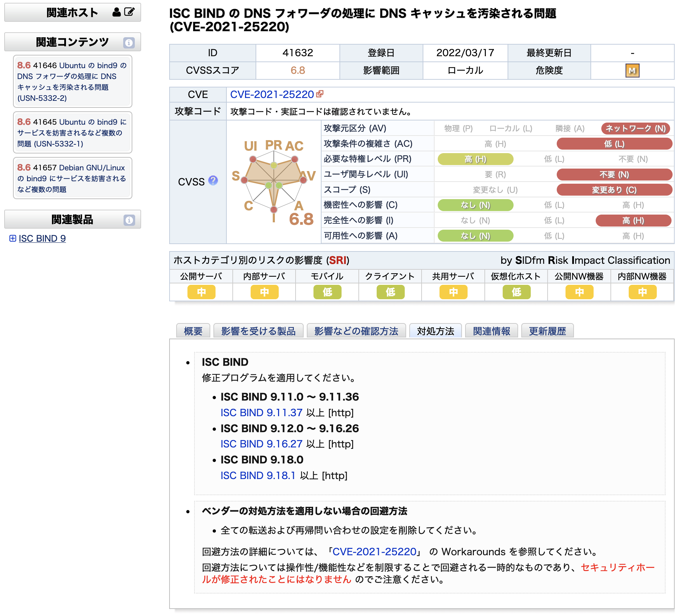Viewport: 681px width, 616px height.
Task: Switch to the 影響を受ける製品 tab
Action: coord(258,331)
